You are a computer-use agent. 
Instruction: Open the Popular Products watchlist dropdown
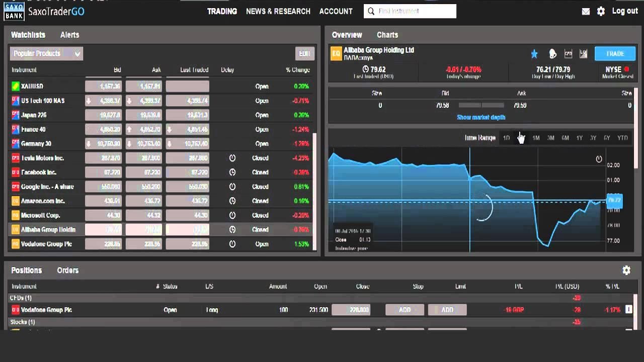(x=46, y=53)
